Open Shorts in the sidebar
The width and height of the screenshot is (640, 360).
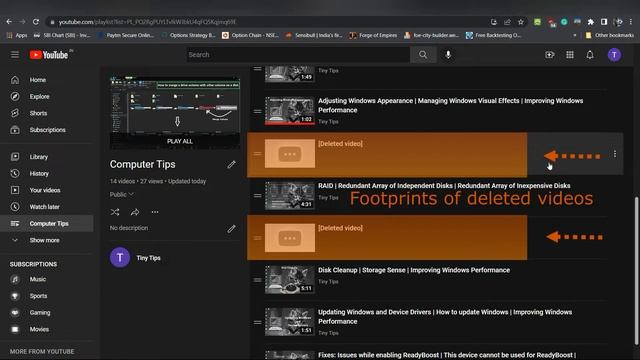click(x=47, y=113)
